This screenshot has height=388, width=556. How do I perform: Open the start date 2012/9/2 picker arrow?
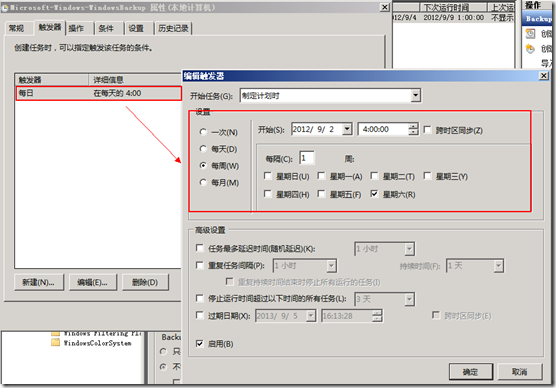coord(347,129)
